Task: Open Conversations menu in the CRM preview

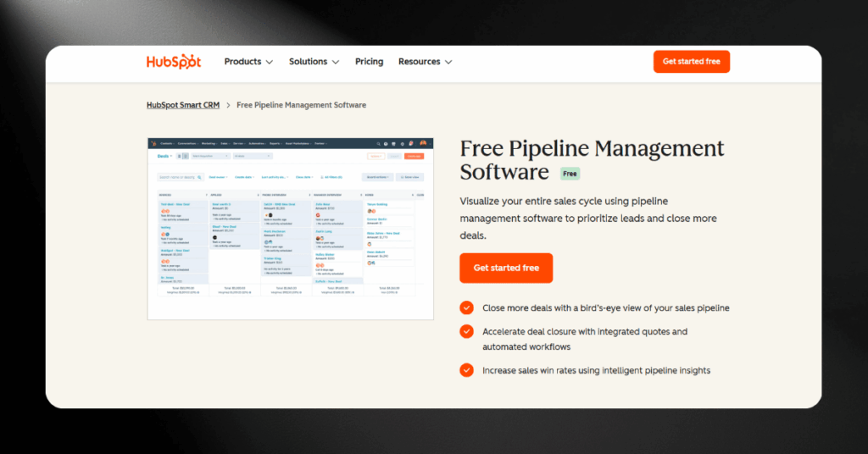Action: (x=187, y=144)
